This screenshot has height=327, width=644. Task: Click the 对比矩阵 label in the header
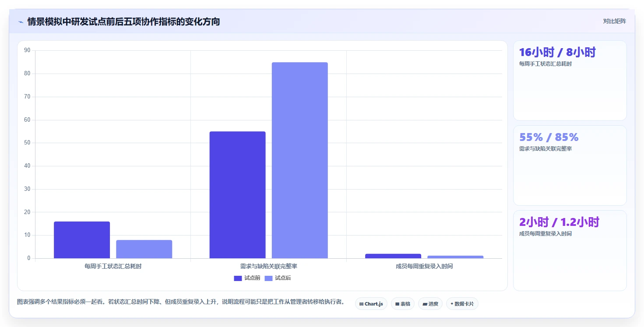pyautogui.click(x=615, y=21)
